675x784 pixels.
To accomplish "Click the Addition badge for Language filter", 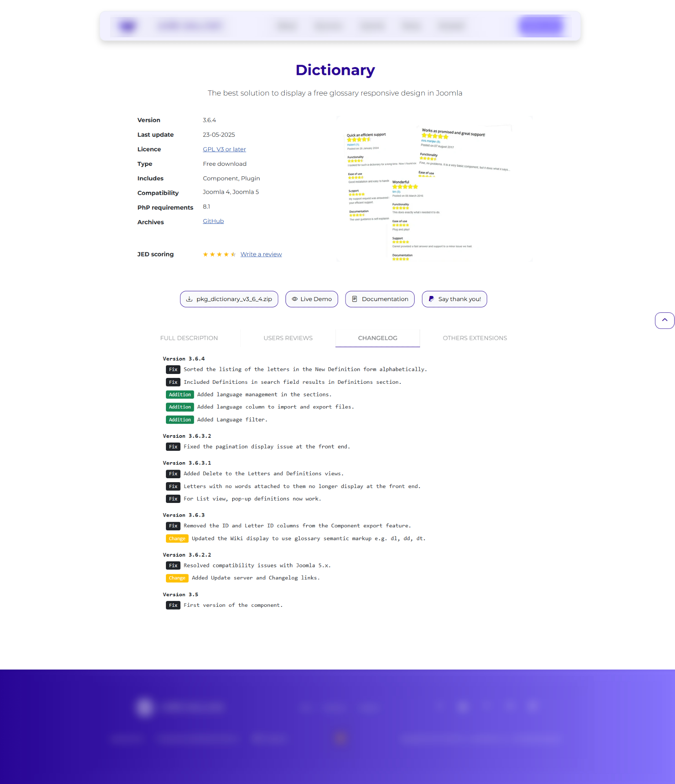I will (180, 420).
